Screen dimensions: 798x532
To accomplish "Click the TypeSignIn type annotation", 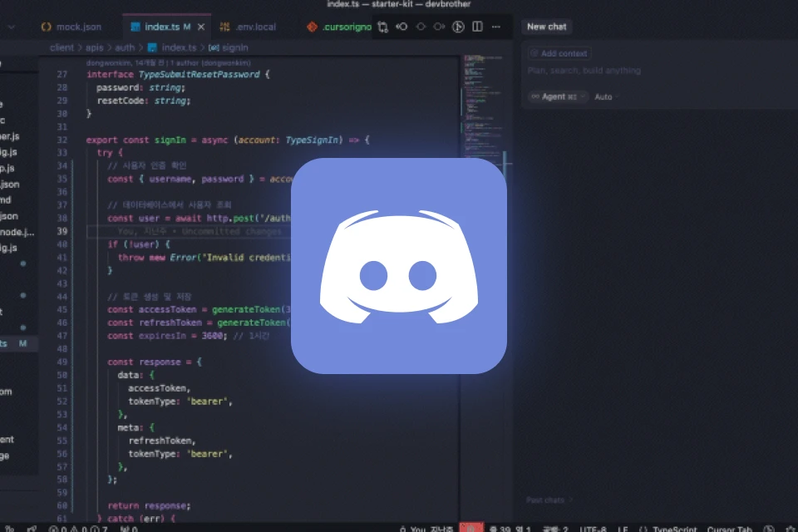I will click(x=312, y=140).
